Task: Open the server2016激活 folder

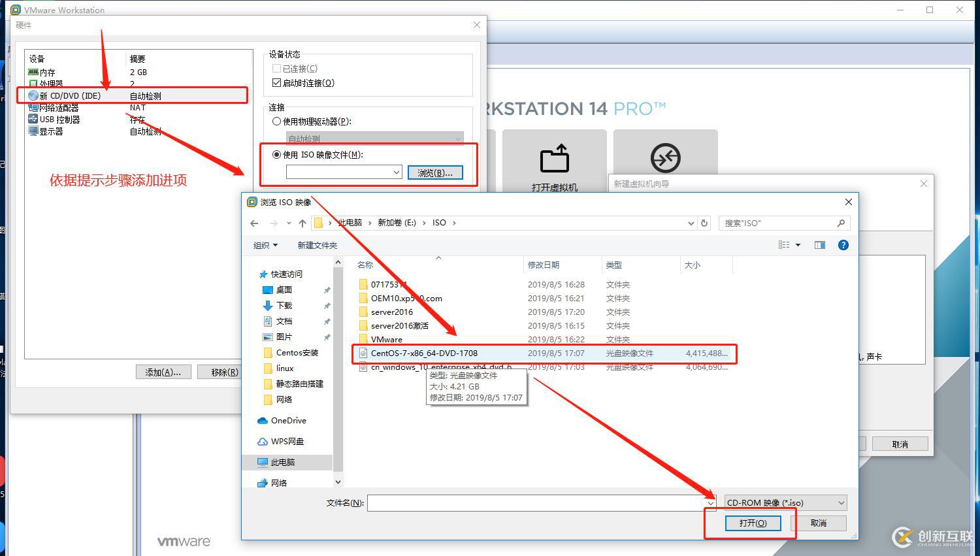Action: (393, 325)
